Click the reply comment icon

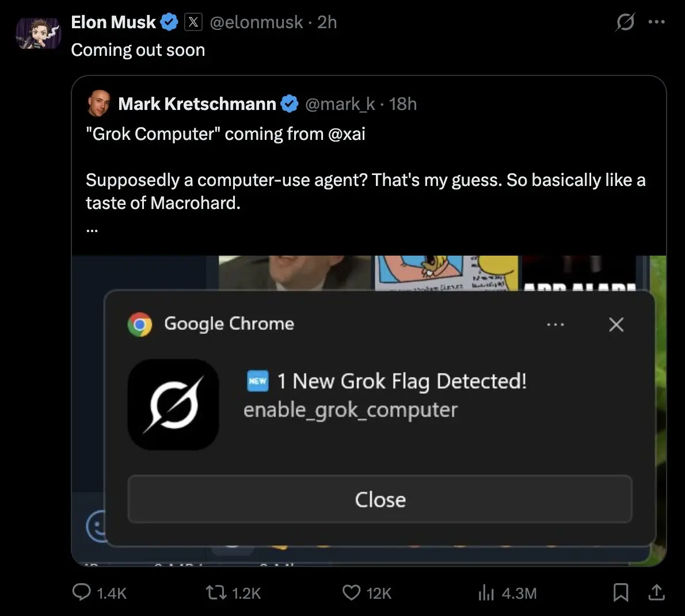[x=82, y=592]
